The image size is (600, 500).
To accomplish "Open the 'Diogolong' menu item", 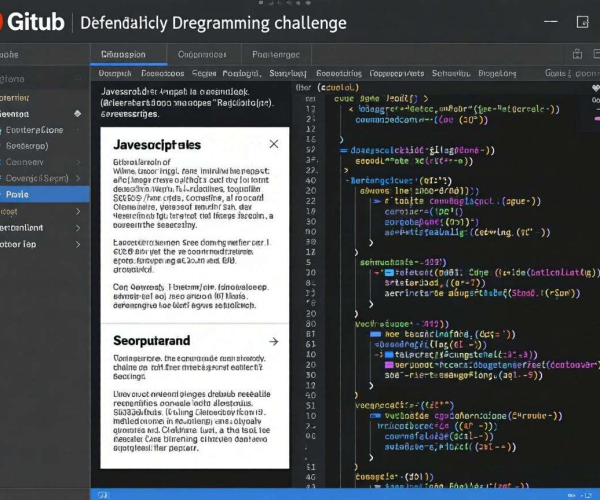I will (497, 73).
